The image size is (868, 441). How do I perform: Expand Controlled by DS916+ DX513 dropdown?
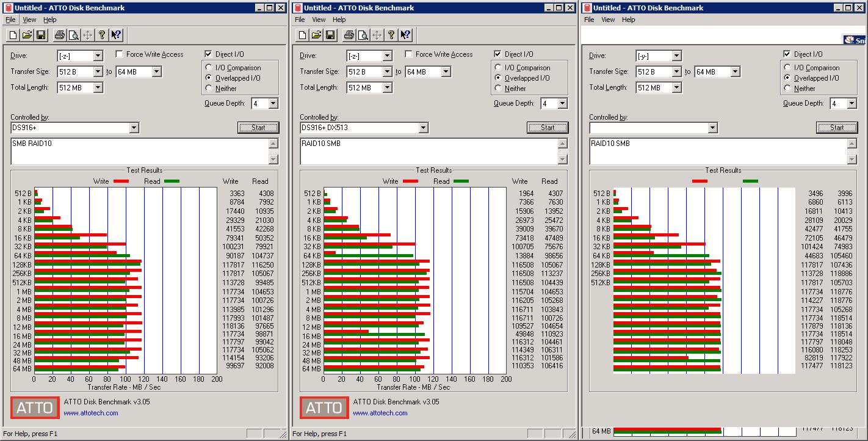(424, 128)
